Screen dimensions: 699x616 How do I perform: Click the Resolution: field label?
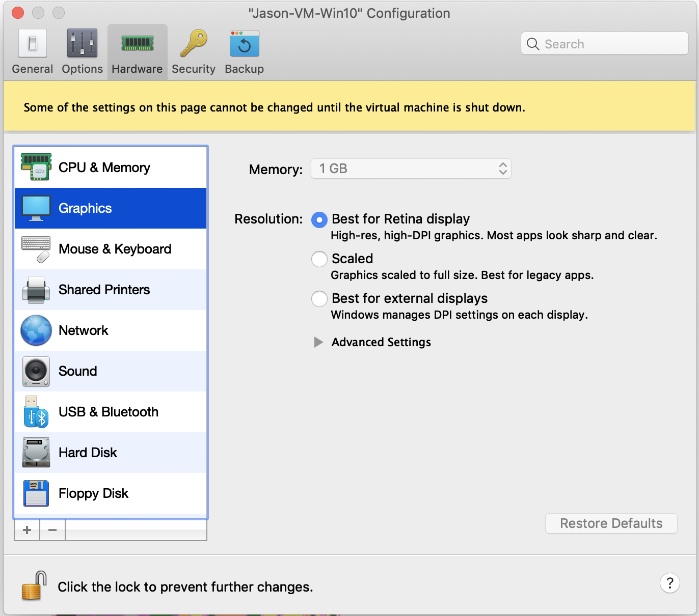coord(268,219)
